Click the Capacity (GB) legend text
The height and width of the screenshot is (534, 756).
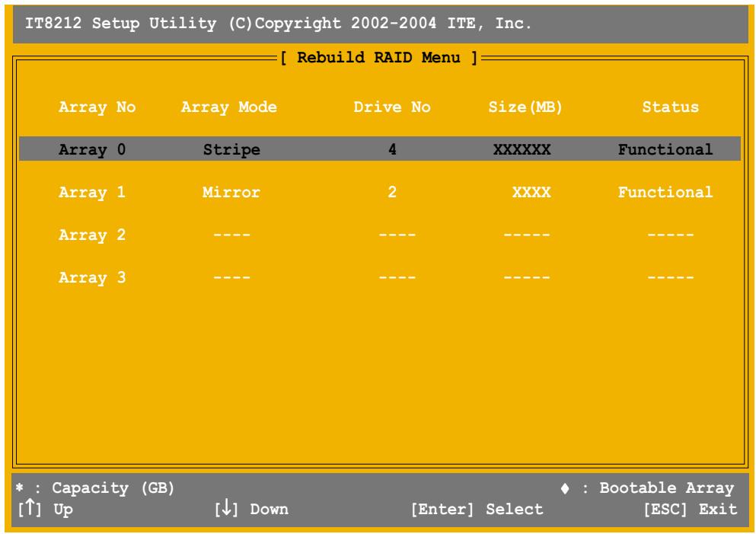tap(113, 488)
